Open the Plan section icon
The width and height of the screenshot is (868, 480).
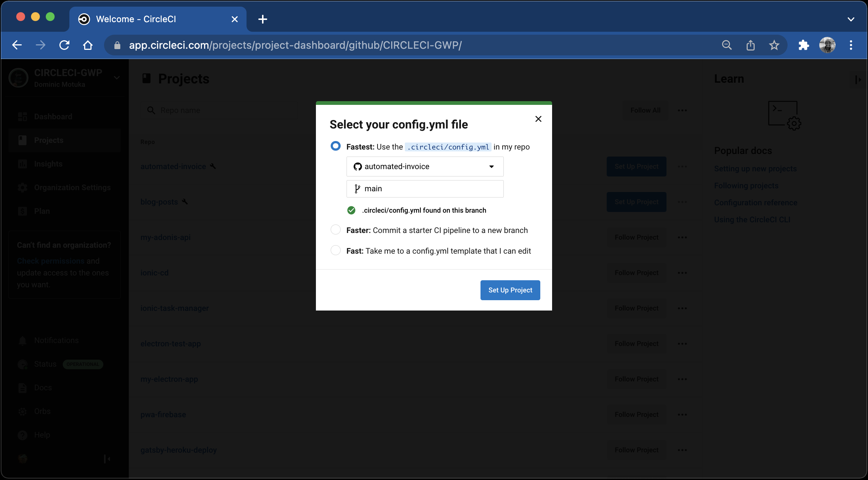[22, 211]
